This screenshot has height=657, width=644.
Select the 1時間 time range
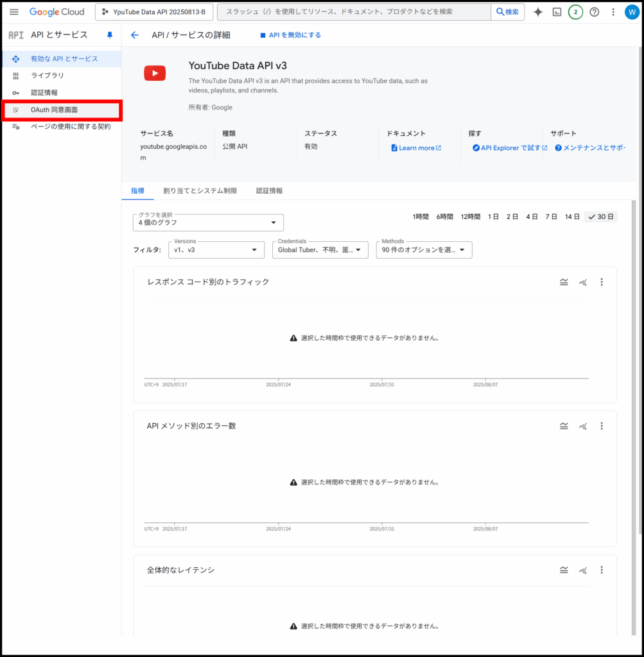pos(420,217)
